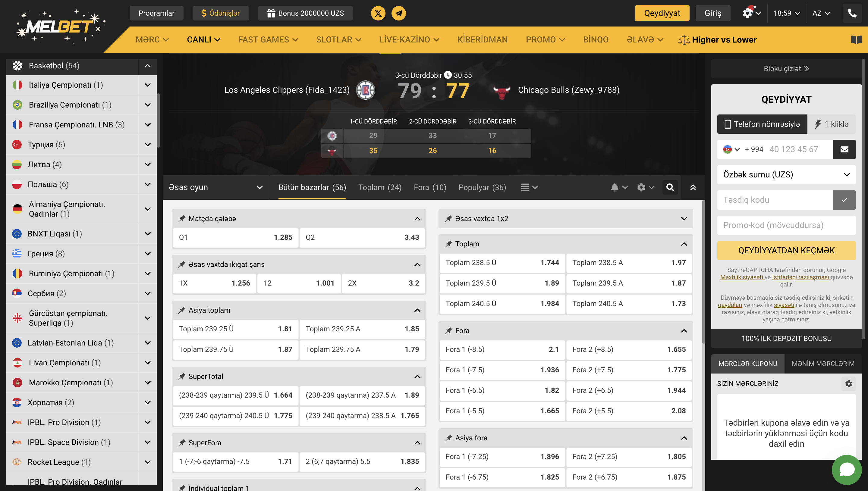The height and width of the screenshot is (491, 868).
Task: Pin the SuperTotal market
Action: click(182, 376)
